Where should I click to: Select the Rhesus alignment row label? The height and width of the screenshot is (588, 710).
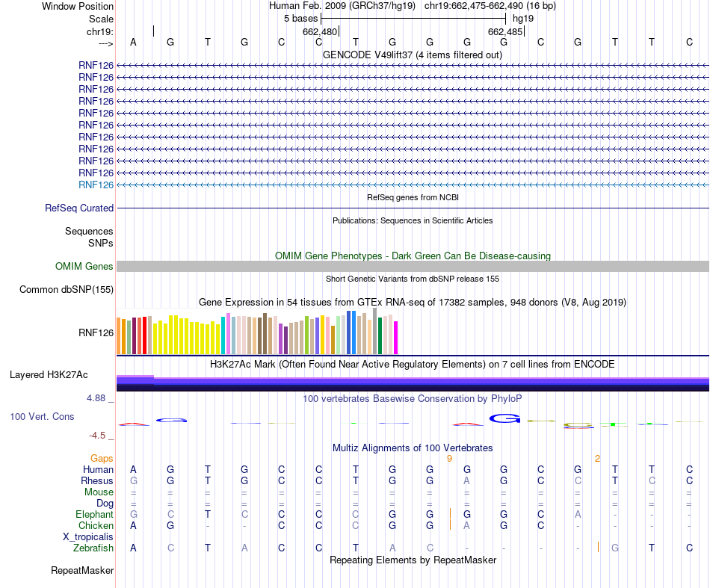coord(97,480)
